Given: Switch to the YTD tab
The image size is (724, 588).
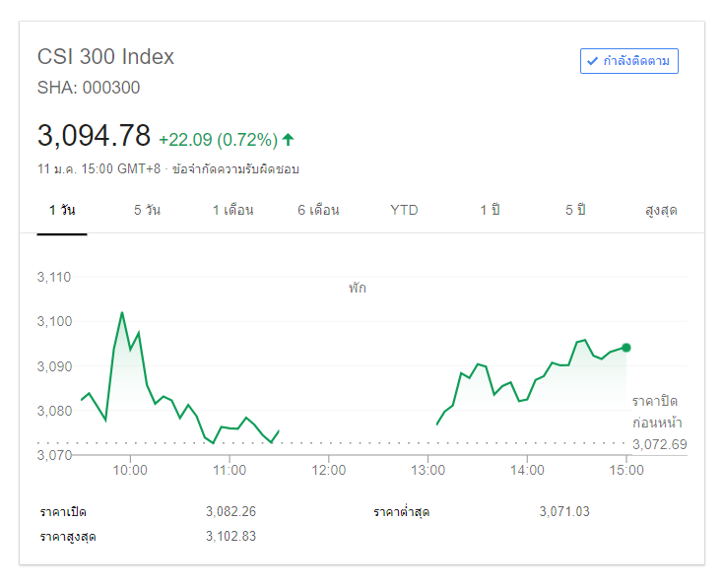Looking at the screenshot, I should pyautogui.click(x=404, y=210).
